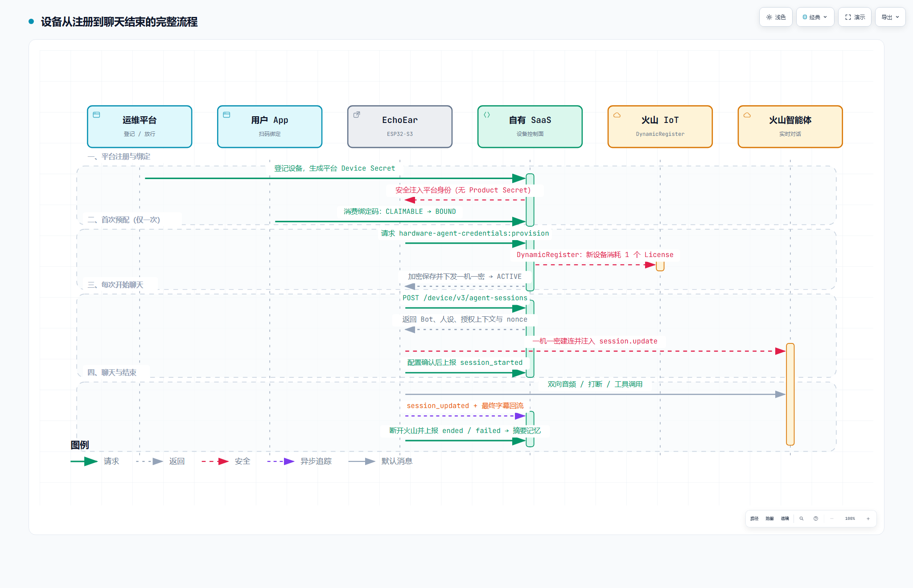Click the 异步追踪 legend entry
The height and width of the screenshot is (588, 913).
point(300,461)
